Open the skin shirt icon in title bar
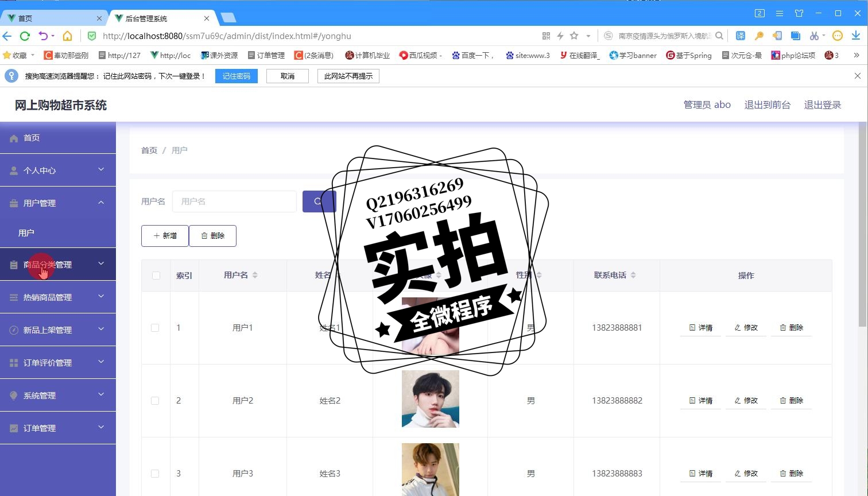Image resolution: width=868 pixels, height=496 pixels. 799,13
